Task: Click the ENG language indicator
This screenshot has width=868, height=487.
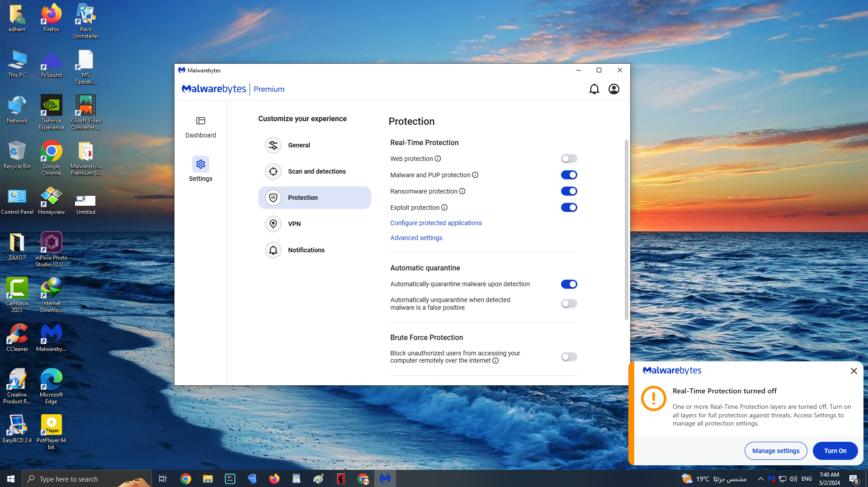Action: click(x=807, y=479)
